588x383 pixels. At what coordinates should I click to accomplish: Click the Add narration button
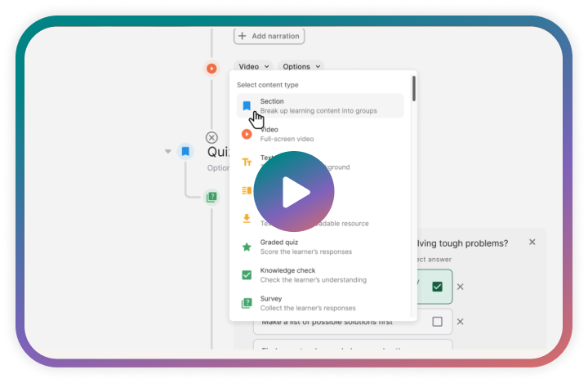coord(269,36)
